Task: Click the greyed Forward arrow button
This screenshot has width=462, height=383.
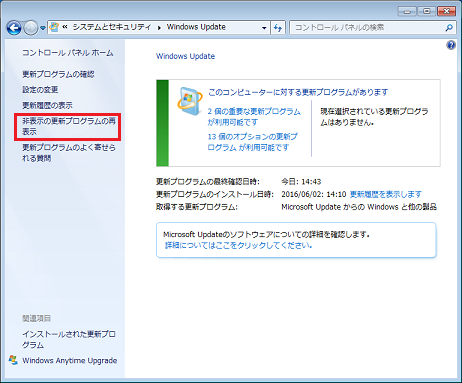Action: [31, 28]
